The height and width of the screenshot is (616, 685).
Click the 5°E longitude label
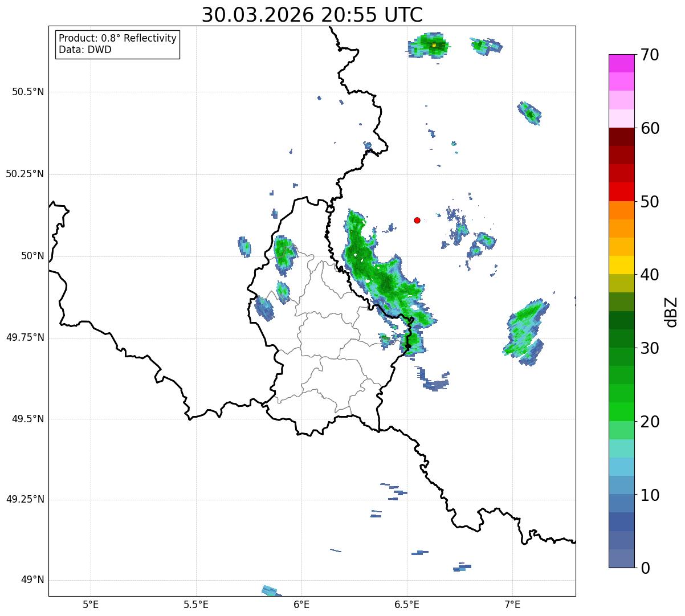pos(91,604)
